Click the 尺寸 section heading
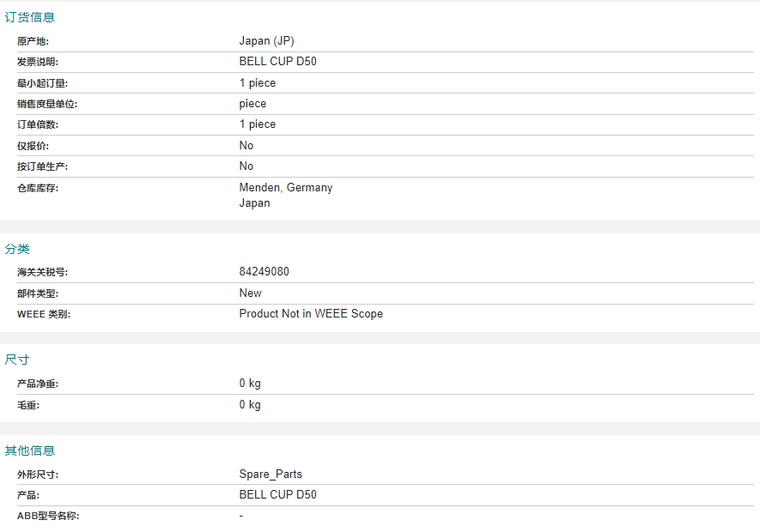 17,360
